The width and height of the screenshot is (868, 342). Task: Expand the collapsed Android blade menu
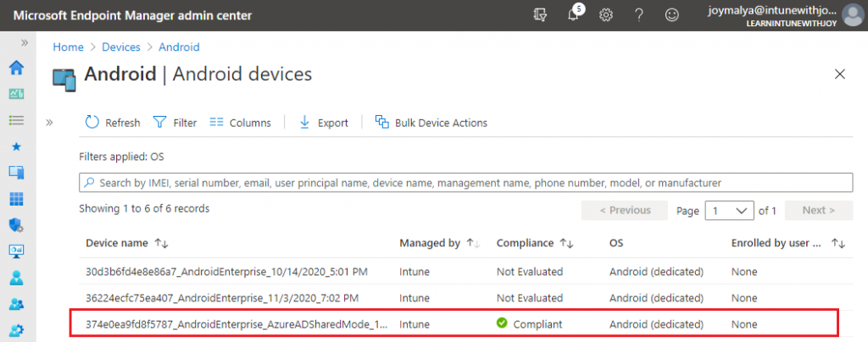coord(49,122)
